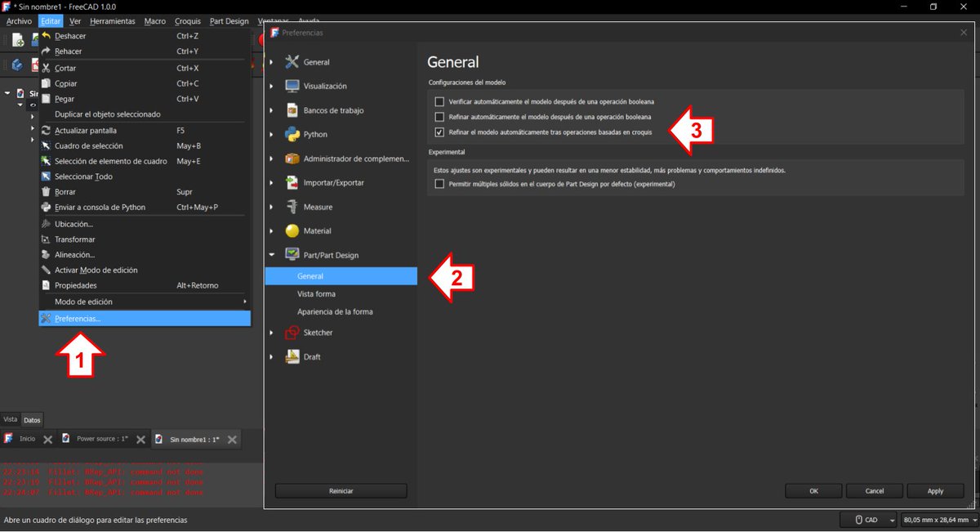Screen dimensions: 980x532
Task: Click the new document toolbar icon
Action: [18, 40]
